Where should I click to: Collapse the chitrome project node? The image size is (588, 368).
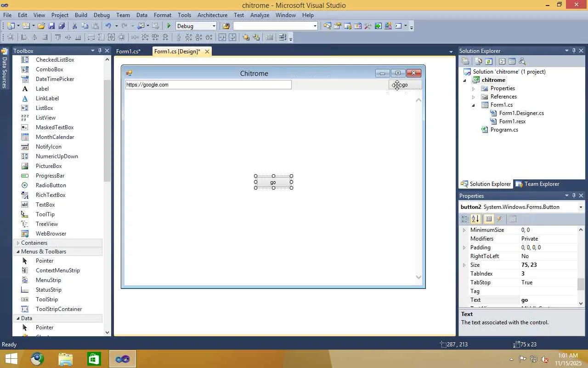coord(465,80)
